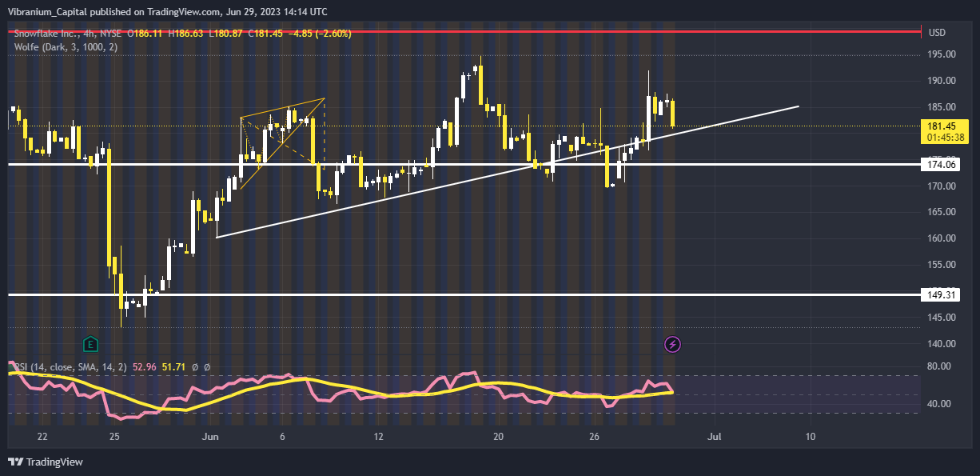Click the USD currency label

pyautogui.click(x=938, y=33)
